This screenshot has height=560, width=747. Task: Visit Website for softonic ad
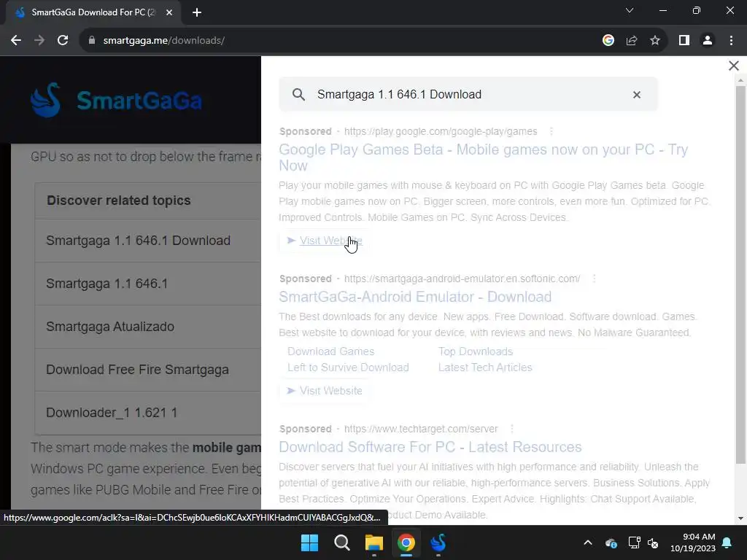tap(325, 391)
